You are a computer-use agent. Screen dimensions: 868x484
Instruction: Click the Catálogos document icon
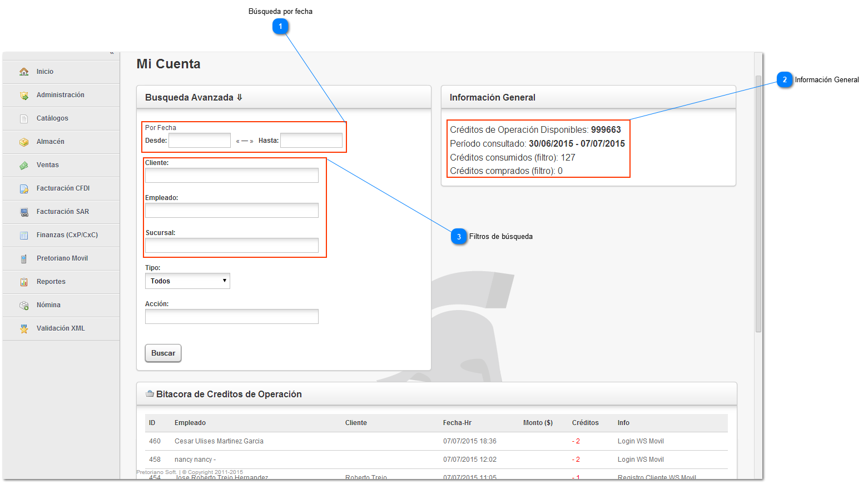[24, 118]
